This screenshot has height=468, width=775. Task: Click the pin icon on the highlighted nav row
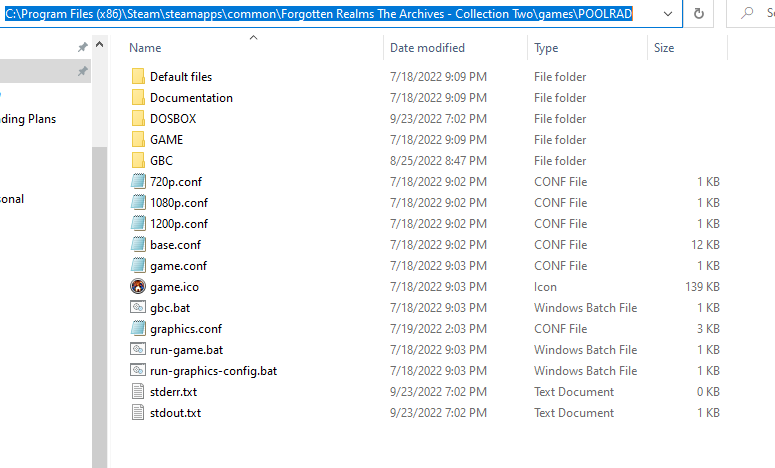pos(83,71)
